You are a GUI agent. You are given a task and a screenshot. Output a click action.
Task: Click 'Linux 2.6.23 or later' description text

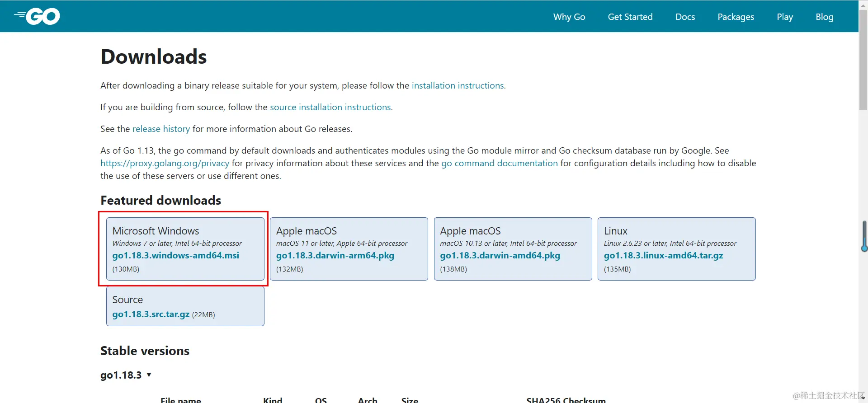[x=670, y=243]
